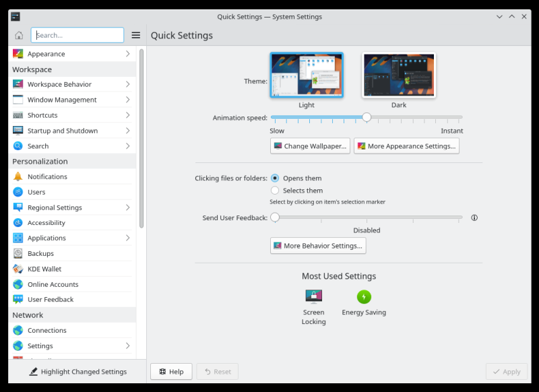
Task: Open the Notifications settings page
Action: pos(72,176)
